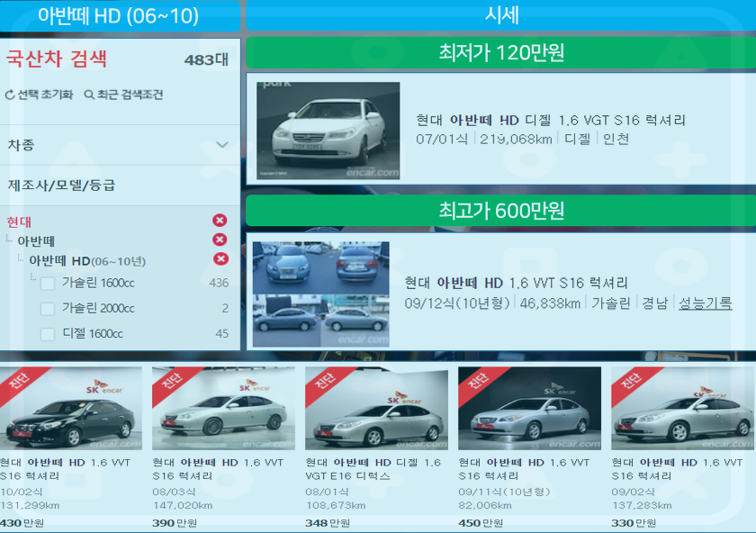Click the 46,838km mileage text
The image size is (756, 533).
point(550,303)
